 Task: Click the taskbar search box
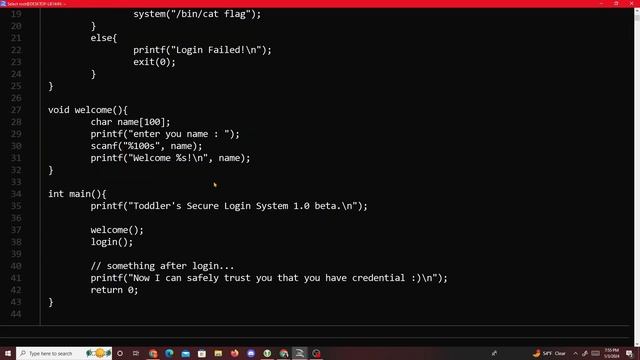64,353
